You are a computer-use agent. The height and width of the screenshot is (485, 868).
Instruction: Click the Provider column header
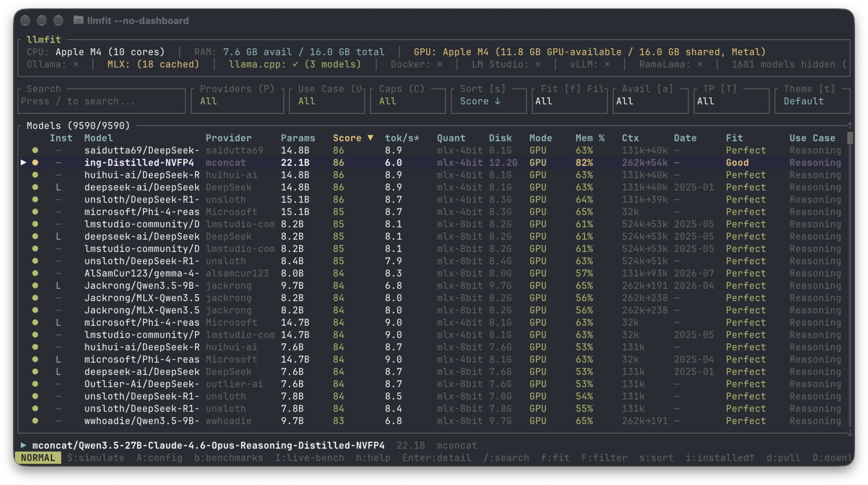[229, 138]
